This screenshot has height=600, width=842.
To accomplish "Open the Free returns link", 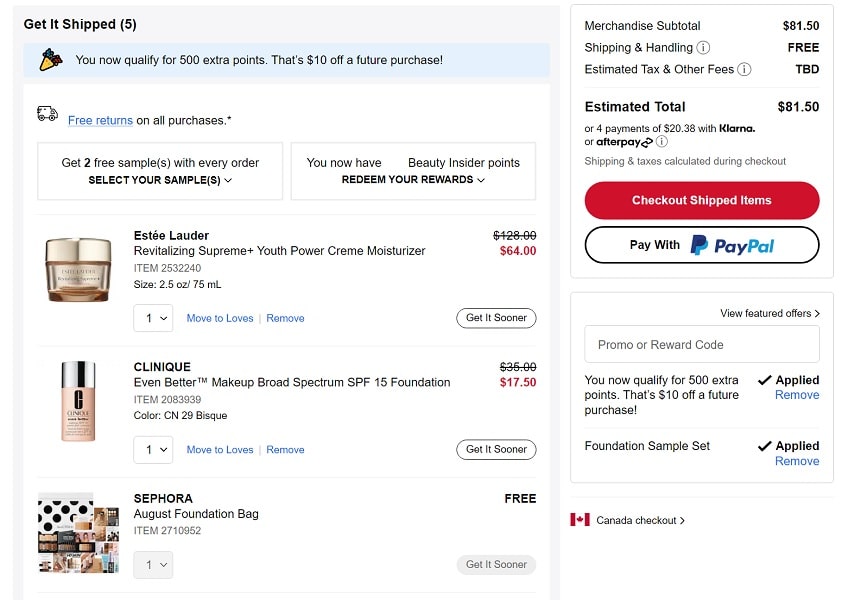I will pos(100,121).
